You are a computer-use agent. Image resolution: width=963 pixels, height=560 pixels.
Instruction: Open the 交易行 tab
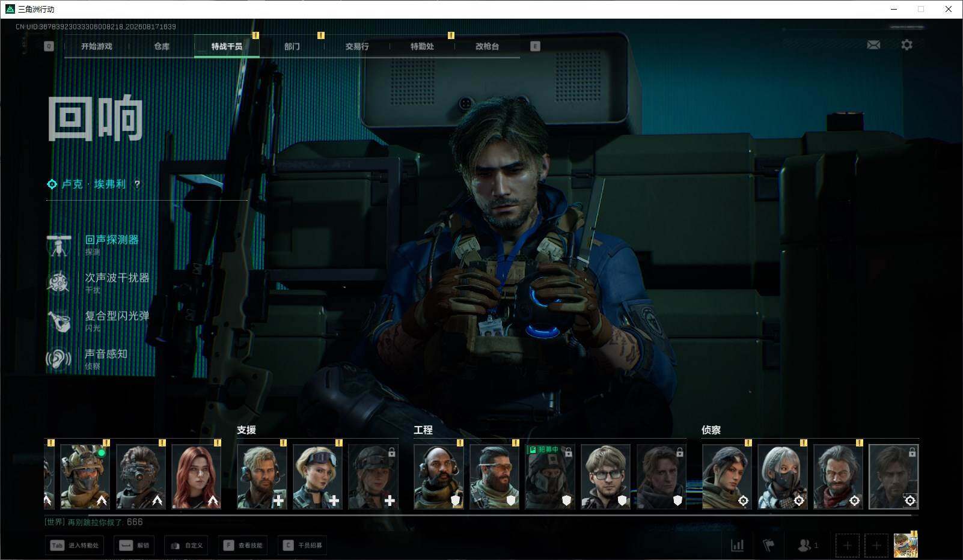pyautogui.click(x=357, y=46)
